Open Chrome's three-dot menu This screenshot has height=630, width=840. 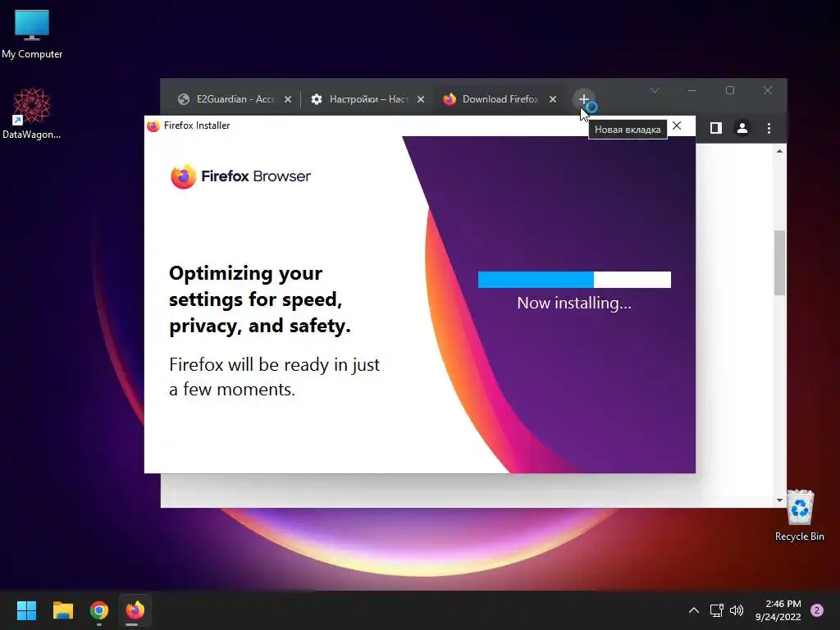point(769,128)
